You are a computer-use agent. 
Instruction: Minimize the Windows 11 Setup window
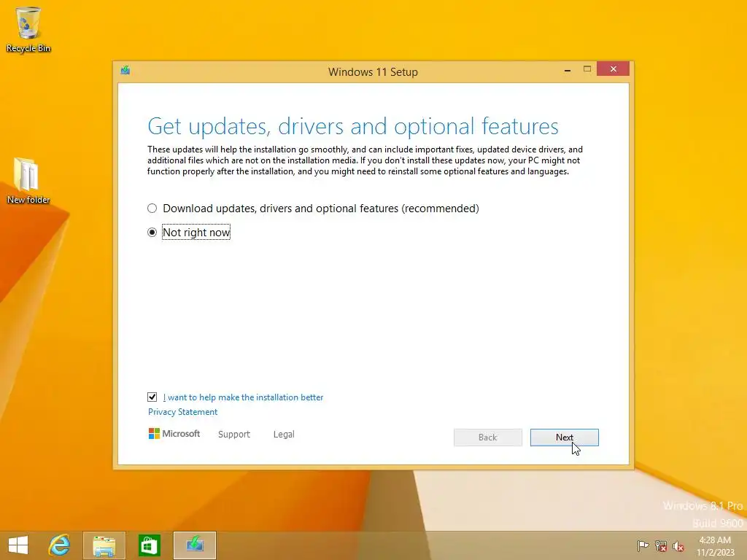pos(568,70)
